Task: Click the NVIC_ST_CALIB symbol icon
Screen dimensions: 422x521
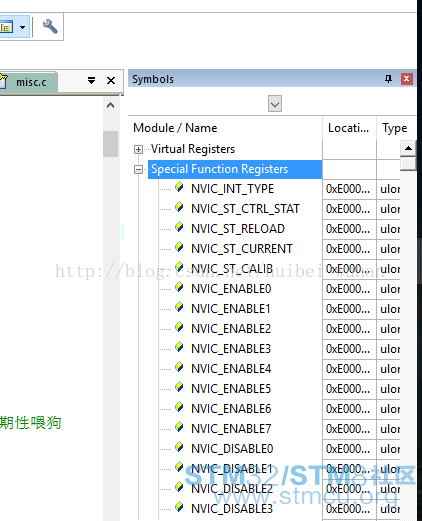Action: click(x=179, y=267)
